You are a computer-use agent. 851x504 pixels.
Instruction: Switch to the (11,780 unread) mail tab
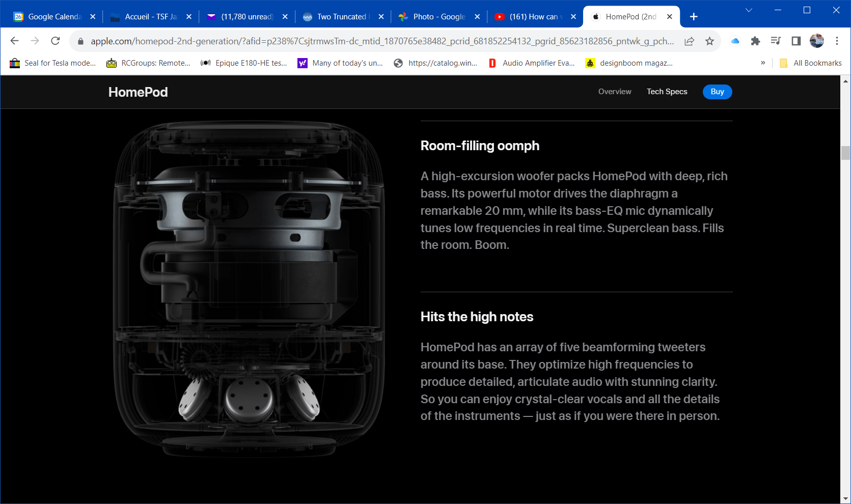click(247, 17)
